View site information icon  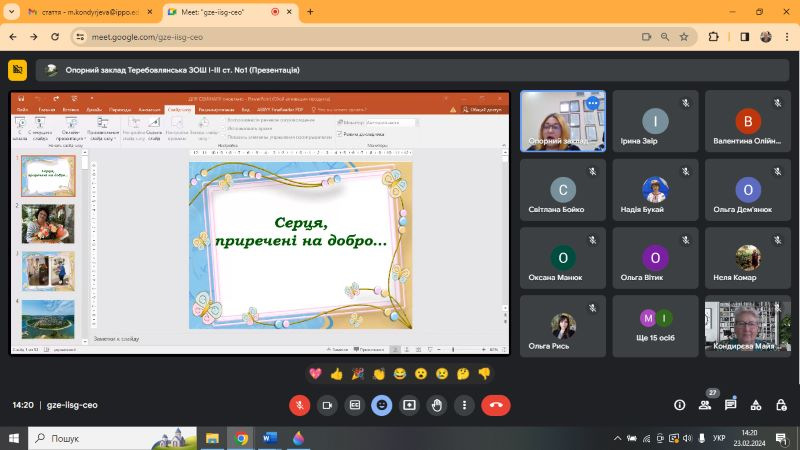pyautogui.click(x=80, y=37)
